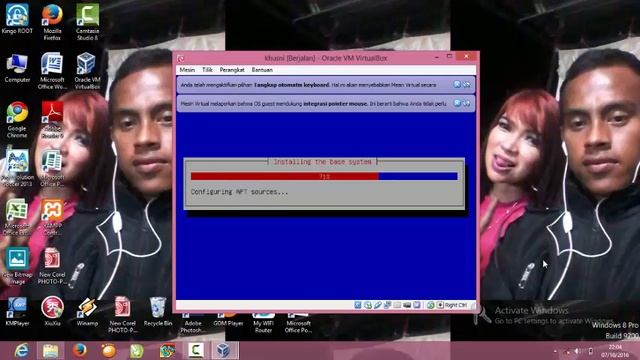Minimize the VirtualBox window
640x360 pixels.
click(x=437, y=57)
